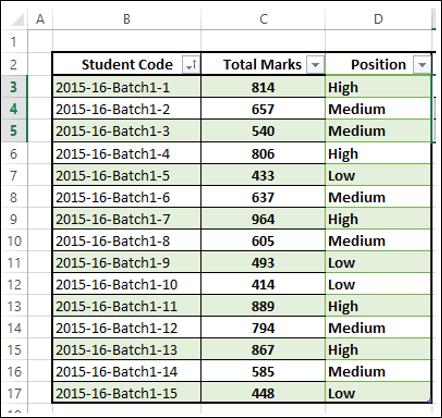442x418 pixels.
Task: Select the Low position cell in row 7
Action: pyautogui.click(x=378, y=175)
